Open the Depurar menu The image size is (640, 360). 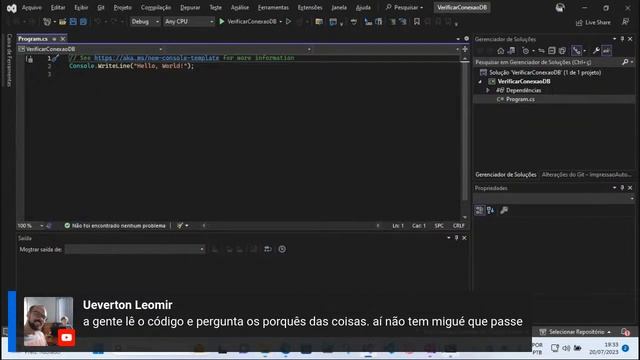point(190,7)
